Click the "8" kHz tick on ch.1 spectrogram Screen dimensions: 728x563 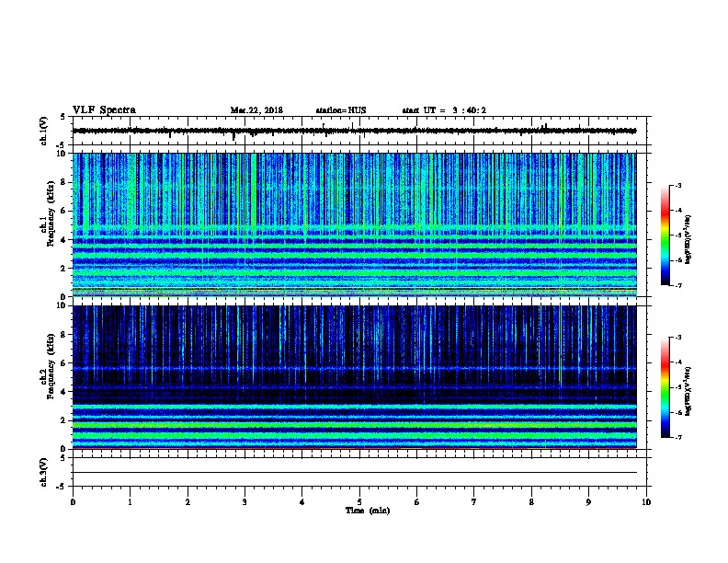tap(63, 182)
